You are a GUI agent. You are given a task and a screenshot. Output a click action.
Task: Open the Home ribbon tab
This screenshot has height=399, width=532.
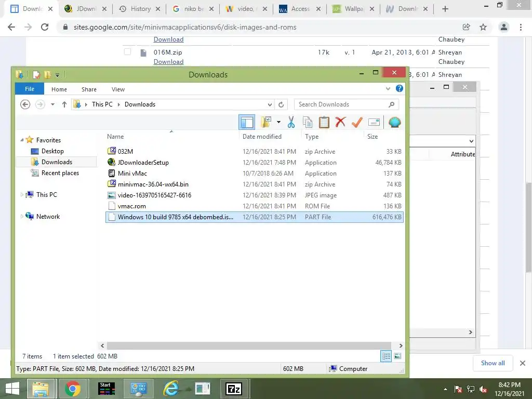click(59, 89)
